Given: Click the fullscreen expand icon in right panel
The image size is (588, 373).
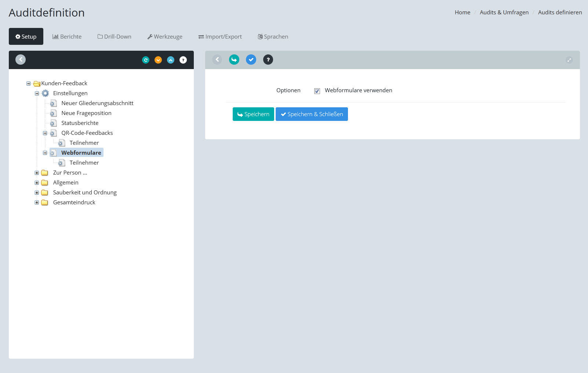Looking at the screenshot, I should 569,60.
